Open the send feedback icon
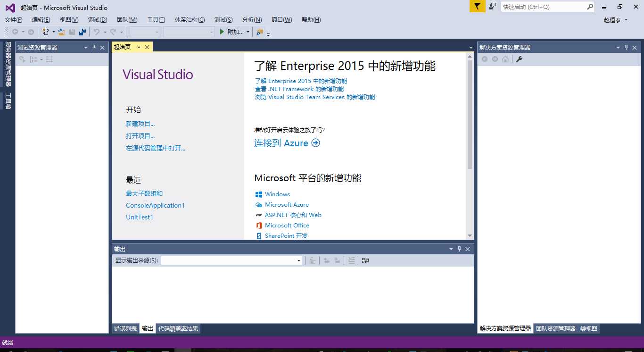 pyautogui.click(x=492, y=7)
